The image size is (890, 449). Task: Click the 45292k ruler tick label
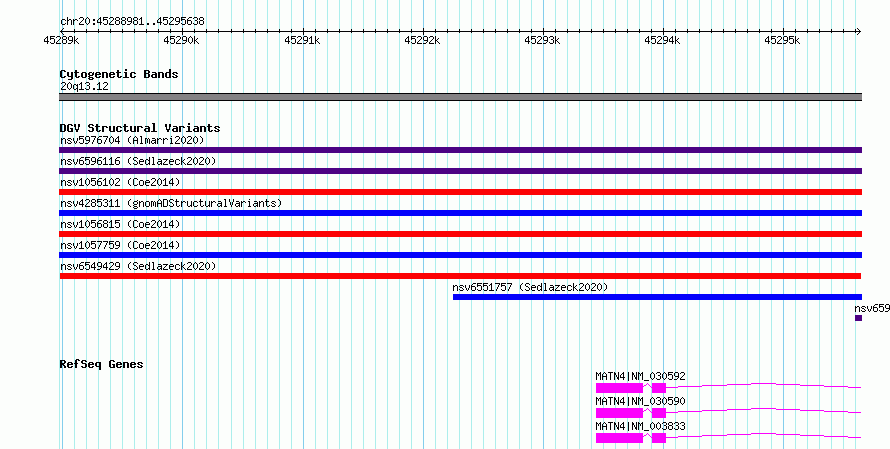point(422,41)
